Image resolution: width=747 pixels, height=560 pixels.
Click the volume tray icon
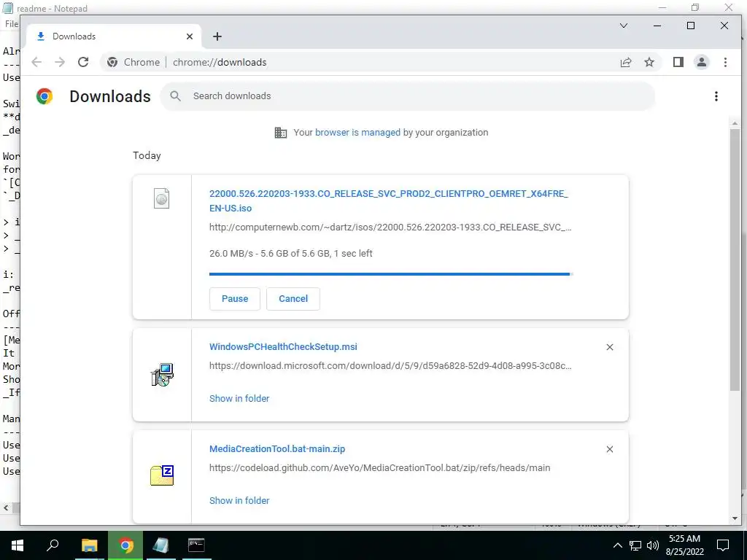point(653,545)
